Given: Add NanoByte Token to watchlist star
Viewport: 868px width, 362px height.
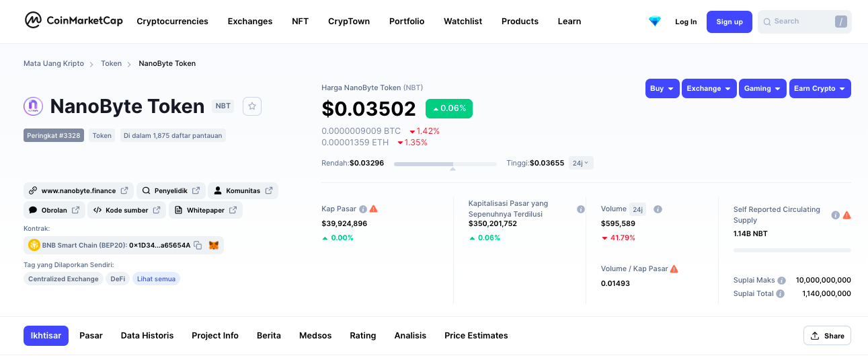Looking at the screenshot, I should click(x=252, y=106).
